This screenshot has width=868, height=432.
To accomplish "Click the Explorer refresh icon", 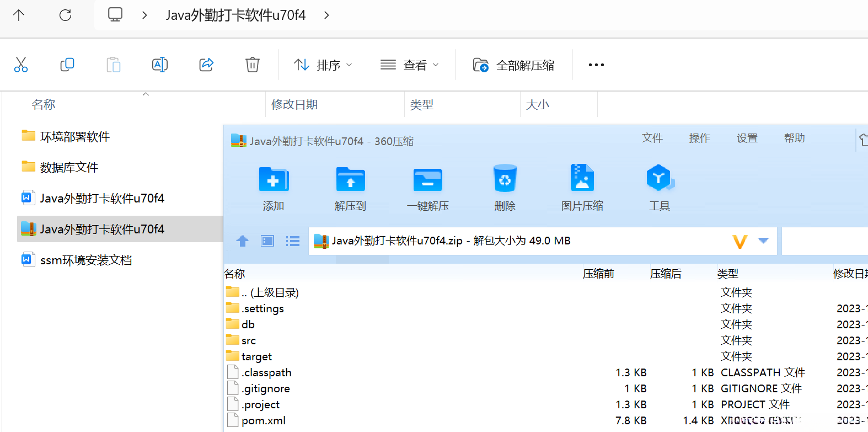I will pyautogui.click(x=65, y=15).
